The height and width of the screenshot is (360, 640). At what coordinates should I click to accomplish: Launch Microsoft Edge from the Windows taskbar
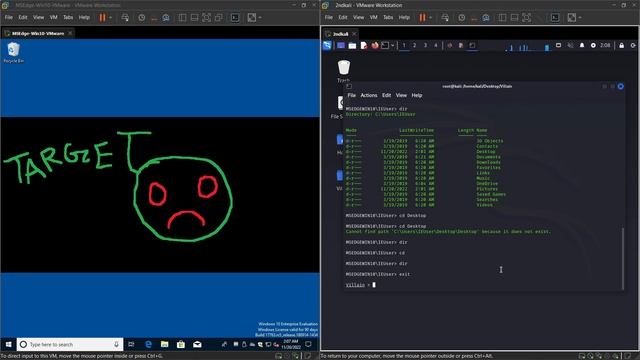pos(148,344)
